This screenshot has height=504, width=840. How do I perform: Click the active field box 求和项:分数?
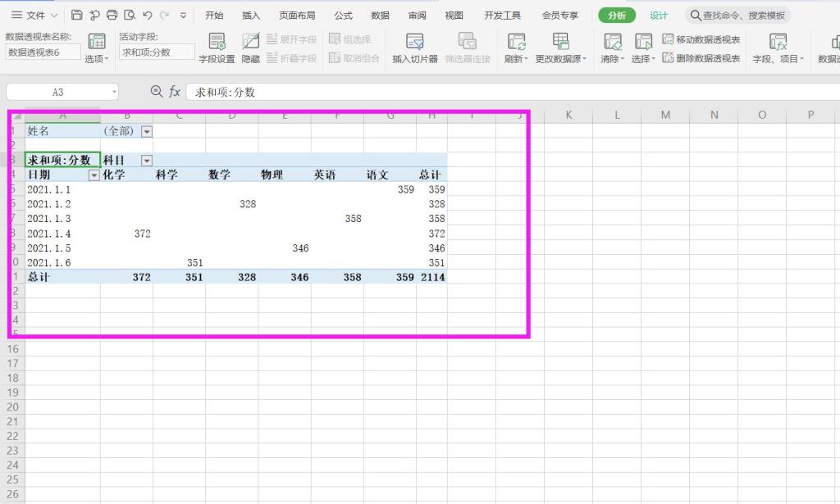point(157,52)
